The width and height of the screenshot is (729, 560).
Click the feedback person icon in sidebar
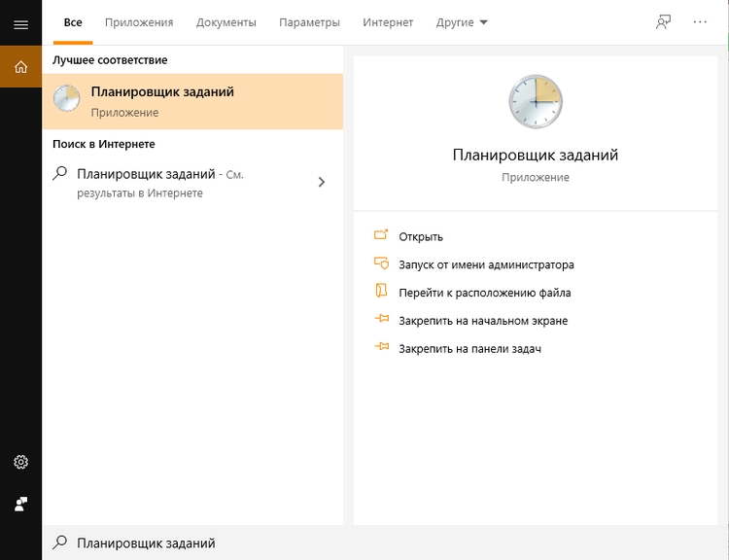[21, 504]
